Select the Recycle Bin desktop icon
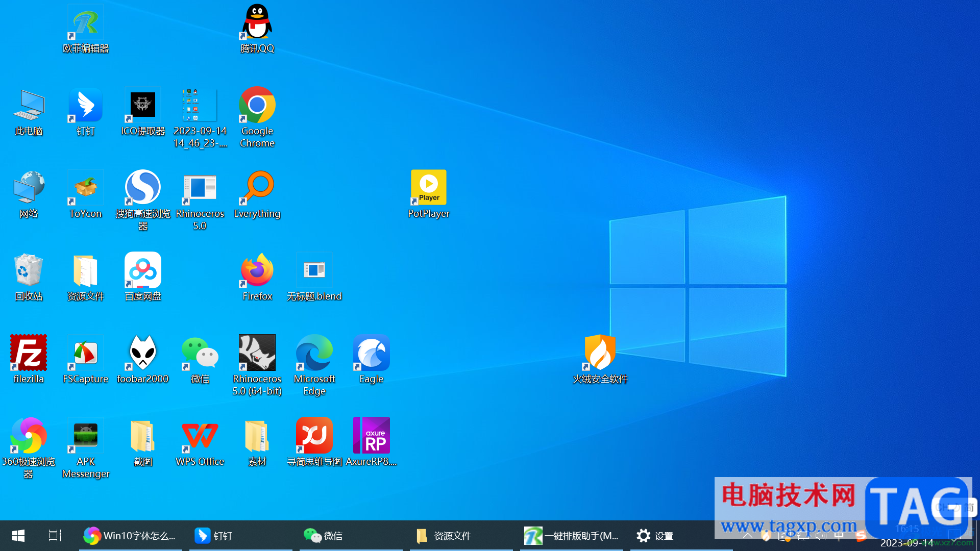This screenshot has width=980, height=551. pos(29,271)
